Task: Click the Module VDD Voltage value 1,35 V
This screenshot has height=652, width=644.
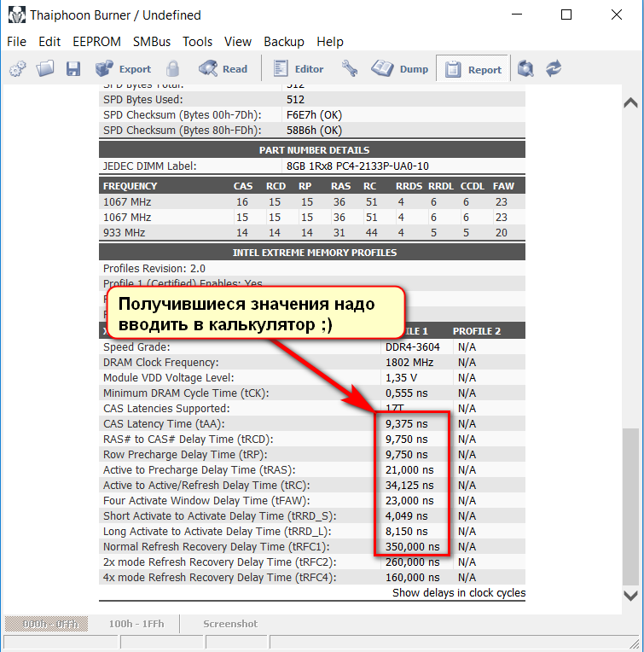Action: point(401,377)
